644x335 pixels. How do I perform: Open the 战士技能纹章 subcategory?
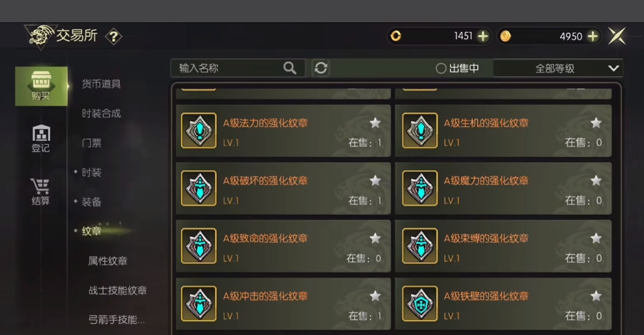pyautogui.click(x=117, y=290)
